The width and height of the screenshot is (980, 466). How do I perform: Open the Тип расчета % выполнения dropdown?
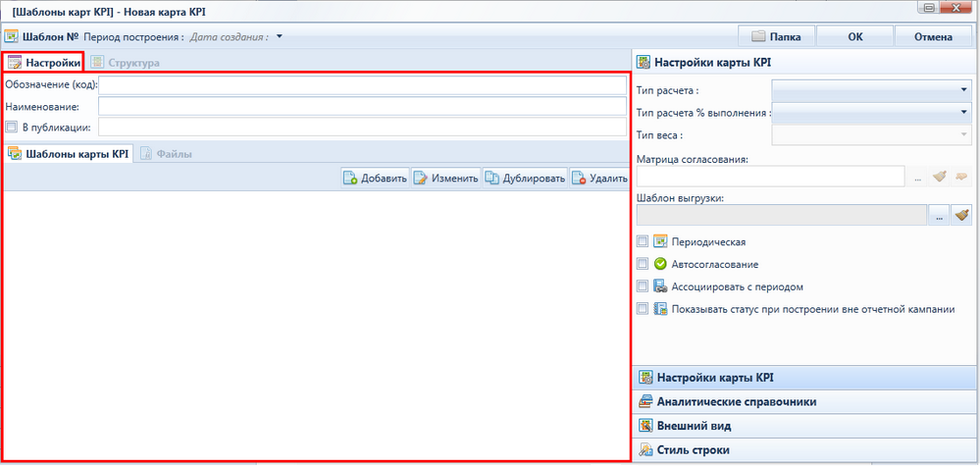[871, 112]
